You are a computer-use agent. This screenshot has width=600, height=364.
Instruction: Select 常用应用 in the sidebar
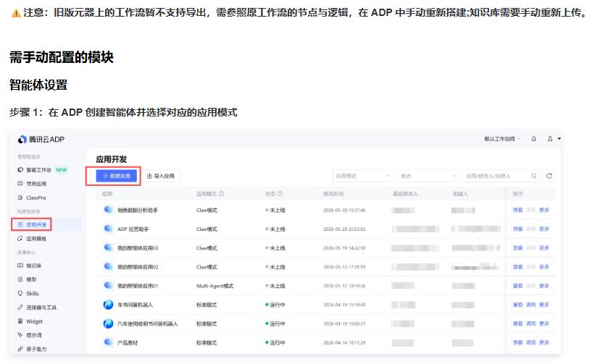pyautogui.click(x=36, y=184)
